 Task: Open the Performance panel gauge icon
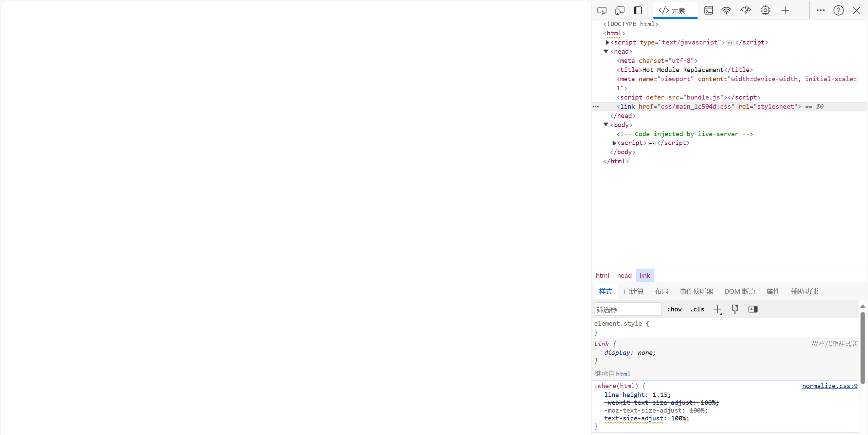746,11
